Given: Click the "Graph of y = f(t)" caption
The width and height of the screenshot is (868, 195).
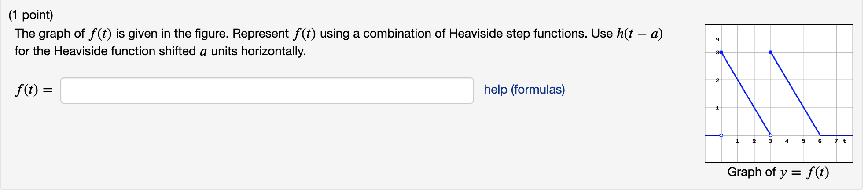Looking at the screenshot, I should pyautogui.click(x=778, y=172).
